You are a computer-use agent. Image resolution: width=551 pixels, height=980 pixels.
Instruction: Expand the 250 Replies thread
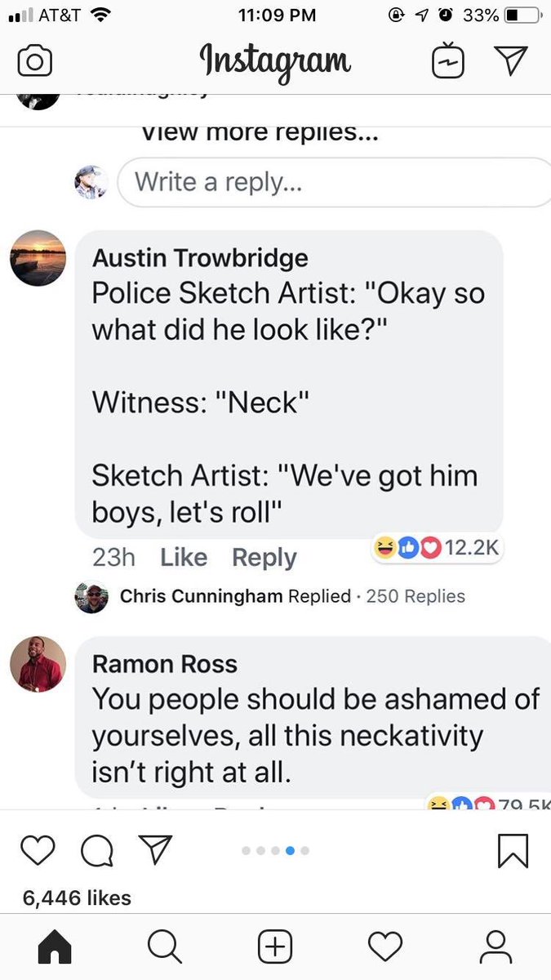(x=415, y=596)
